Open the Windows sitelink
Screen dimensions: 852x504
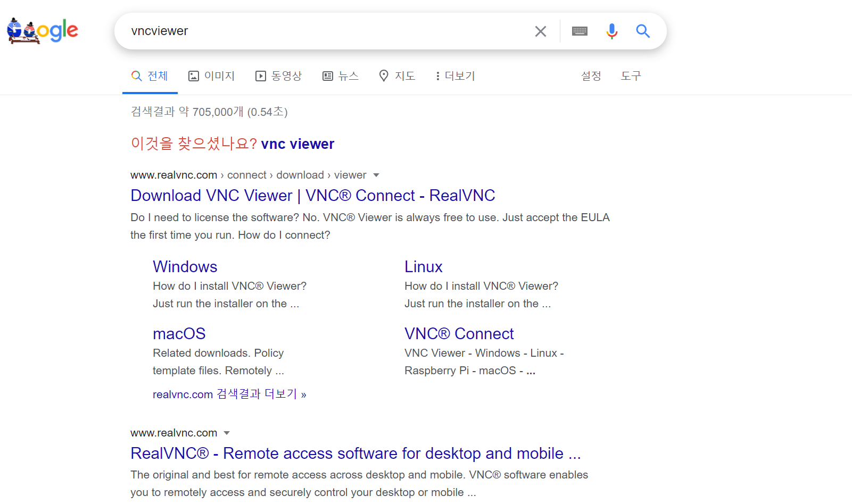[x=185, y=267]
